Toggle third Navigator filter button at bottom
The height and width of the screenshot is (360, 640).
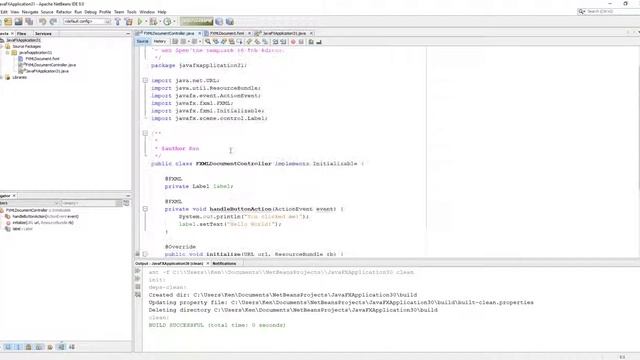coord(29,347)
